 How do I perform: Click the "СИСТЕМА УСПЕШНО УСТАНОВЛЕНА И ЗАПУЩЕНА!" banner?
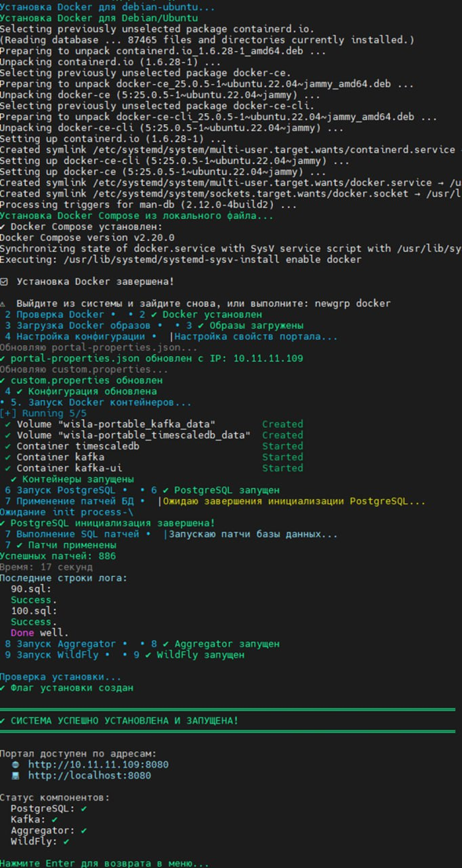tap(122, 720)
